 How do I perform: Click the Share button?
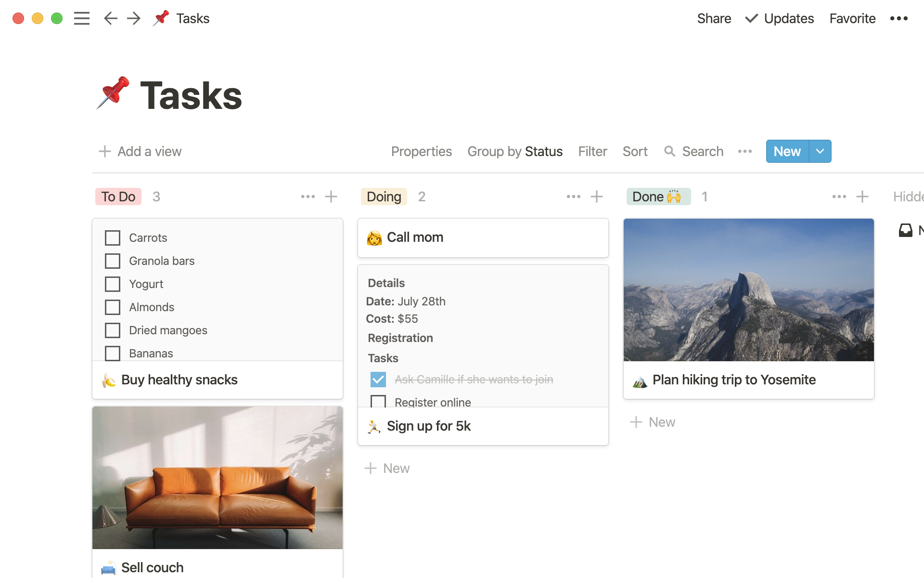714,18
